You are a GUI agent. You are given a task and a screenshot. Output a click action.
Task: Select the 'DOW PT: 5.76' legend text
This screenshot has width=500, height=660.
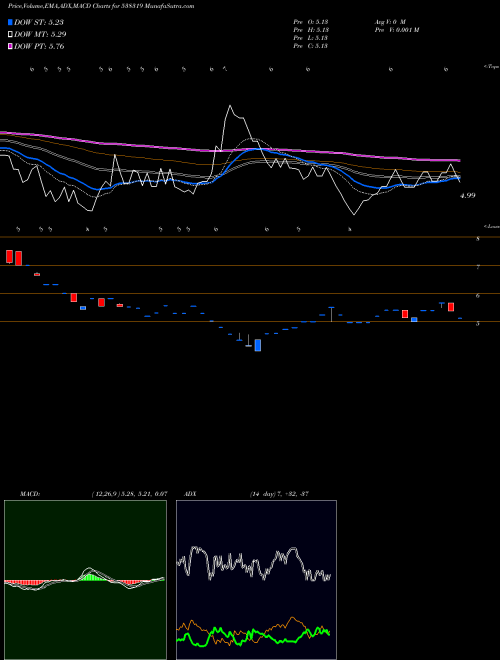[x=39, y=47]
